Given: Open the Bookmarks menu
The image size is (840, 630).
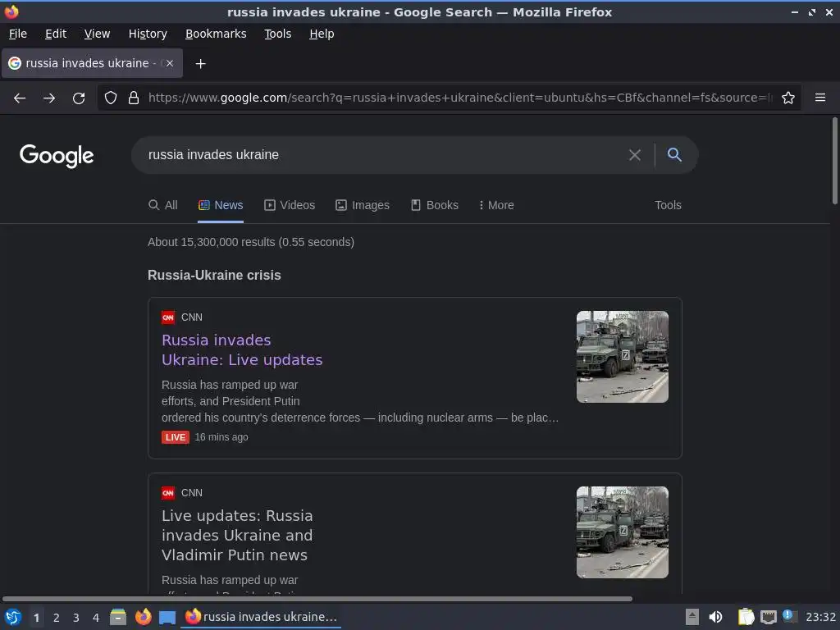Looking at the screenshot, I should click(216, 34).
